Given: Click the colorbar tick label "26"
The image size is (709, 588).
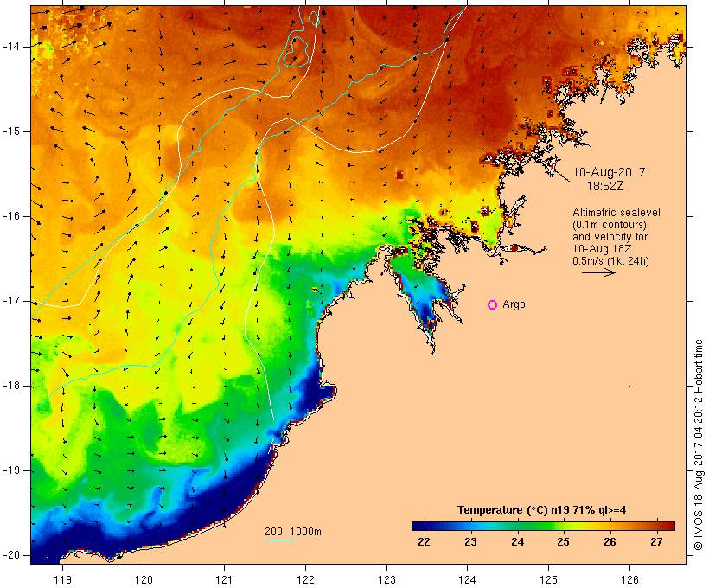Looking at the screenshot, I should pos(610,542).
